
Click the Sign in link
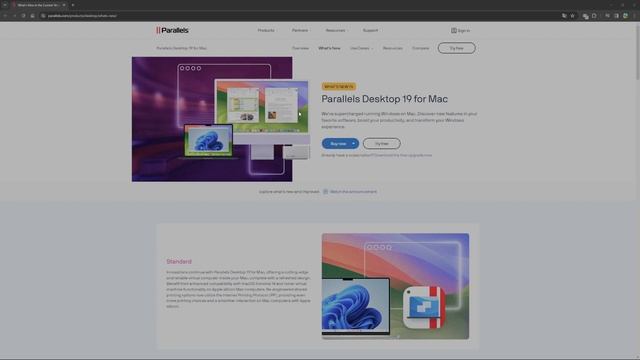pos(464,31)
